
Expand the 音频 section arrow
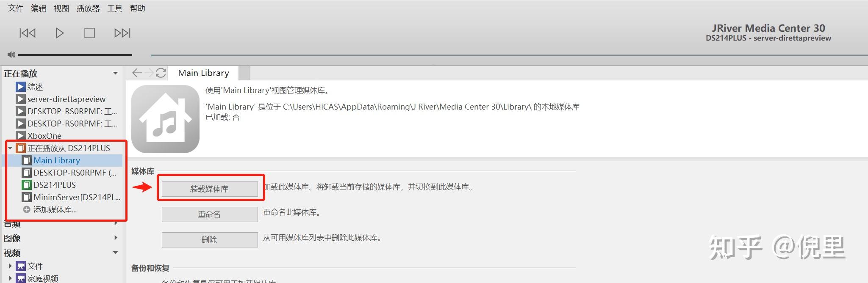coord(116,223)
